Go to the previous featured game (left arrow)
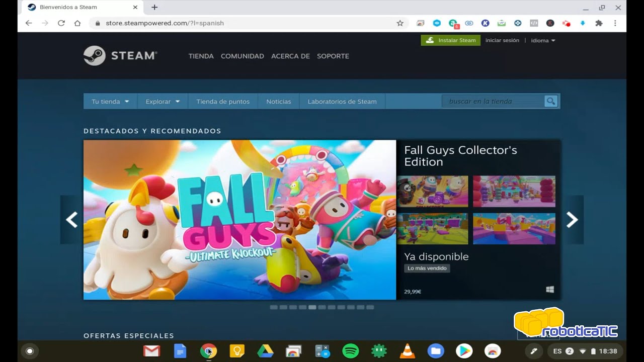The width and height of the screenshot is (644, 362). tap(71, 220)
